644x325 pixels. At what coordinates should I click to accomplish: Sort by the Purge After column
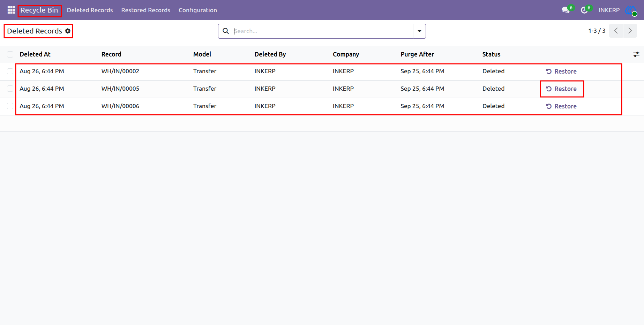[417, 54]
